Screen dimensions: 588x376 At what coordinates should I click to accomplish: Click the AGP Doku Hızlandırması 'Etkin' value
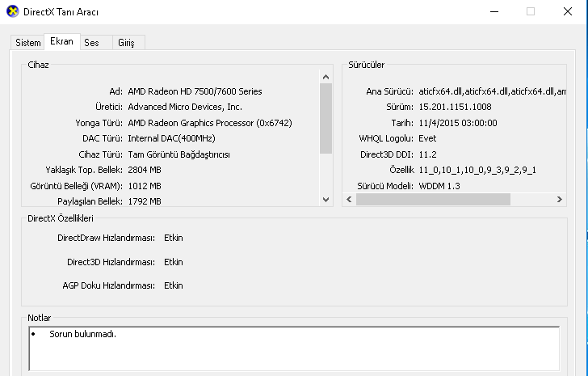click(174, 285)
